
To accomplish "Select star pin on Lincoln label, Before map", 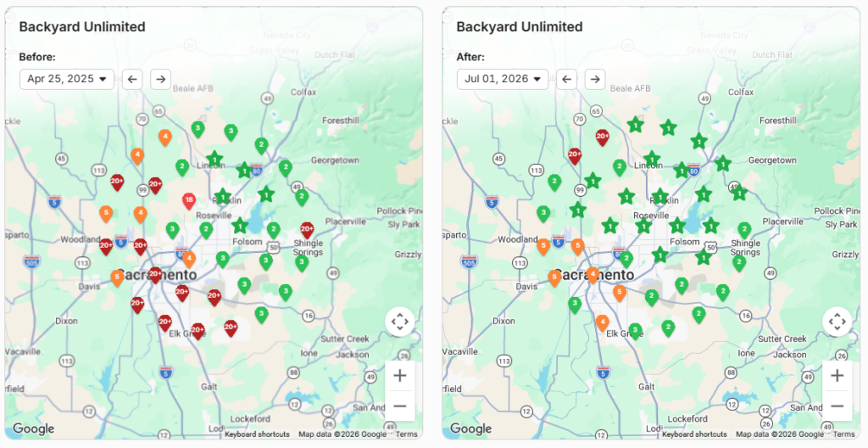I will click(214, 160).
